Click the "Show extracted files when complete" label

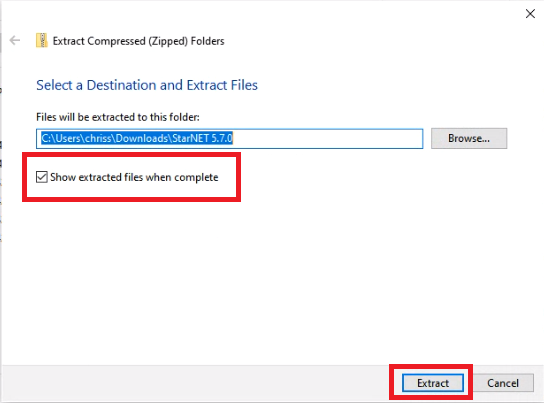(134, 177)
